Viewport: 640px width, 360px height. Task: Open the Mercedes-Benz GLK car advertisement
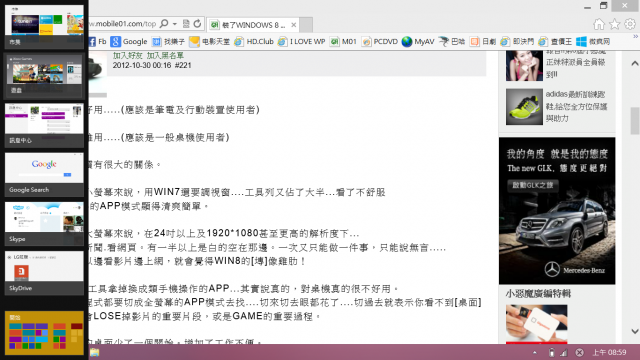pyautogui.click(x=557, y=211)
